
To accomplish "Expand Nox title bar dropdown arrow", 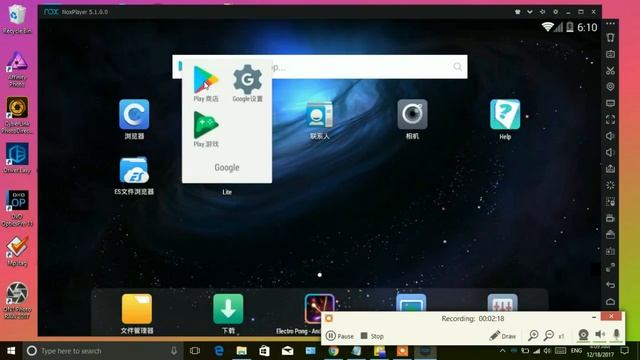I will pyautogui.click(x=529, y=12).
